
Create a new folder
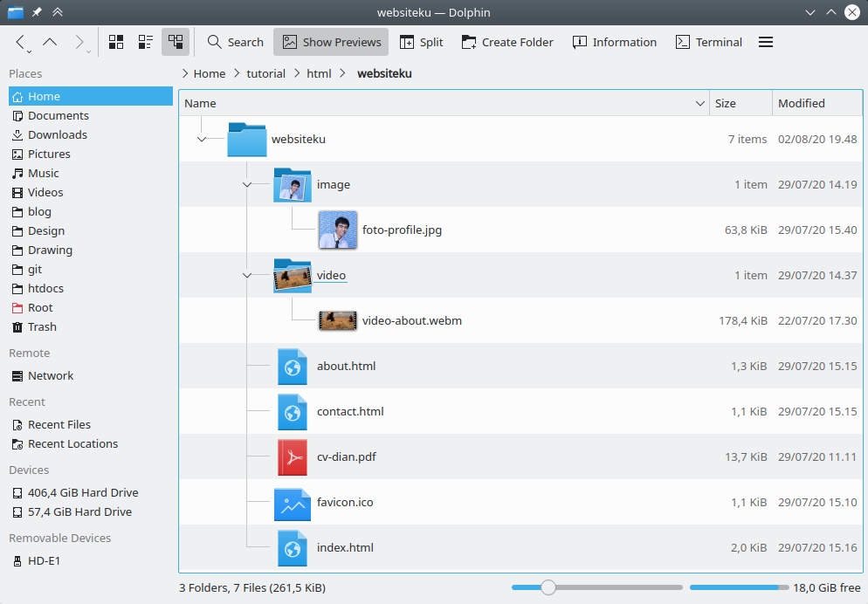click(x=507, y=41)
